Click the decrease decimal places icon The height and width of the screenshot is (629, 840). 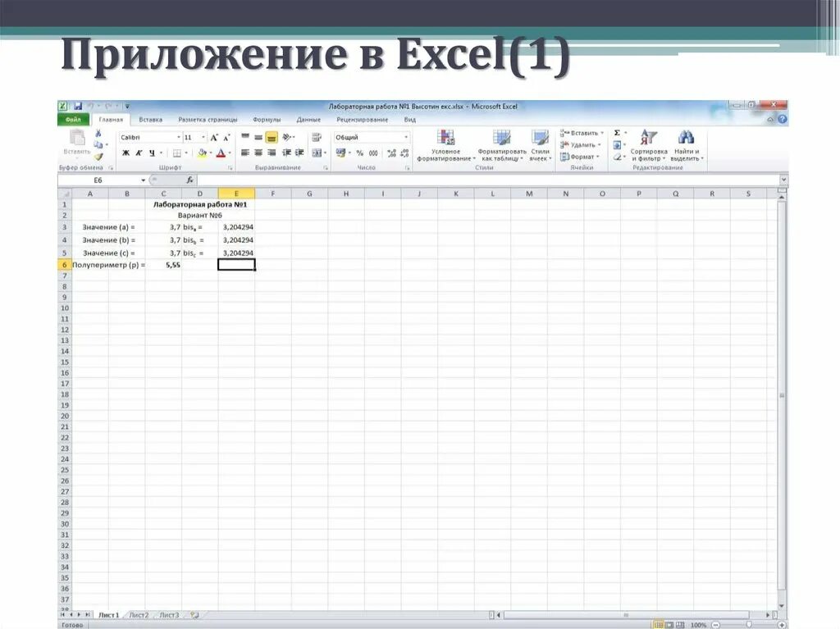(404, 153)
